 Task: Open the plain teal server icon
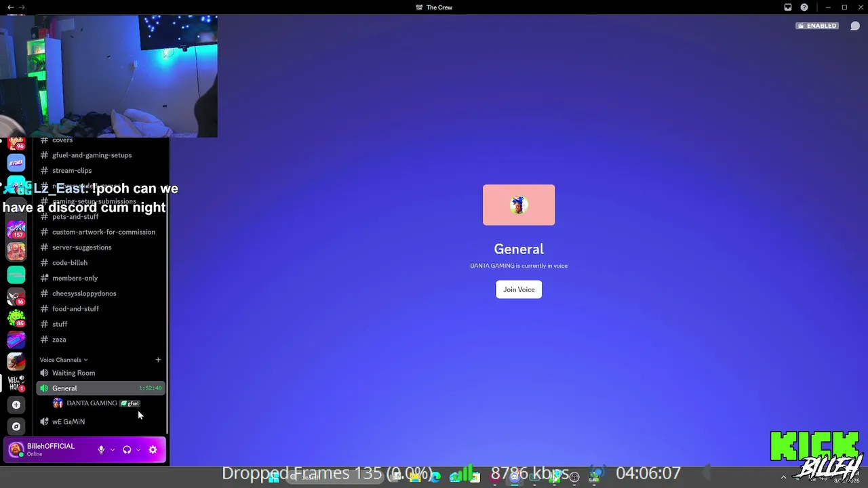pos(16,274)
